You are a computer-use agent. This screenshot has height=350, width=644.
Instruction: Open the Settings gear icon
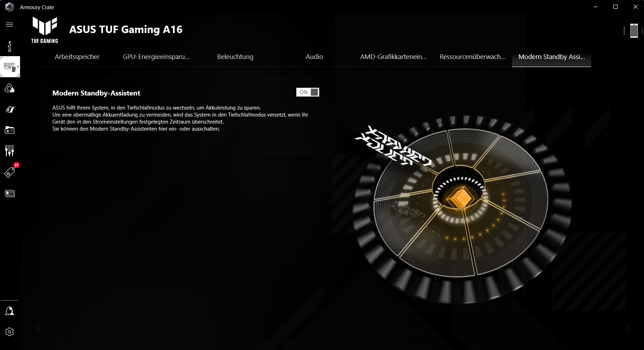(9, 332)
